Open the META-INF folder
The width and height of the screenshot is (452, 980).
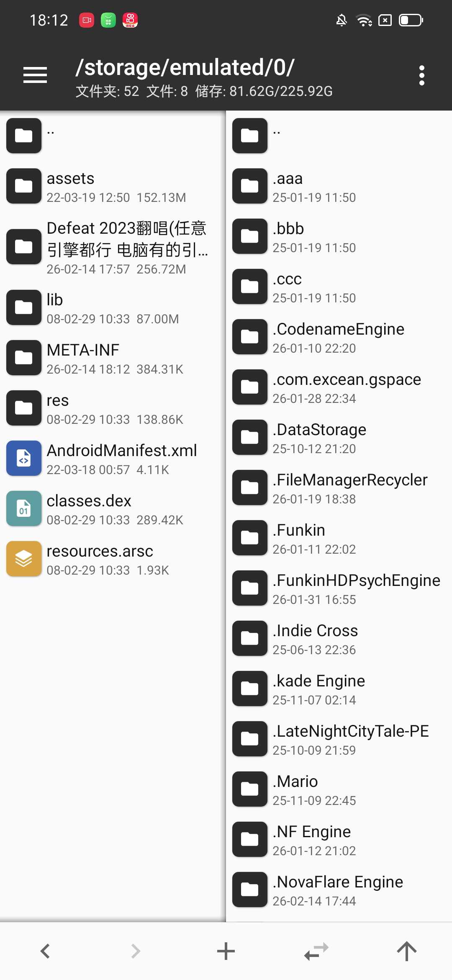click(83, 358)
